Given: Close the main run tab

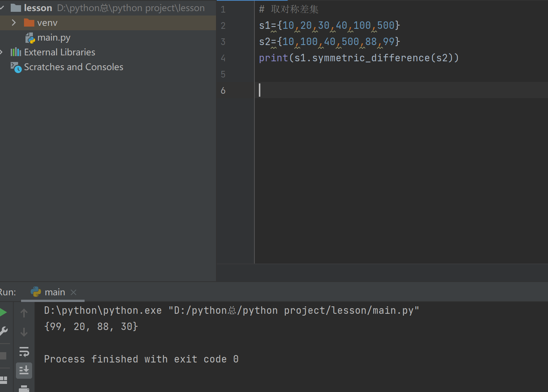Looking at the screenshot, I should 73,292.
